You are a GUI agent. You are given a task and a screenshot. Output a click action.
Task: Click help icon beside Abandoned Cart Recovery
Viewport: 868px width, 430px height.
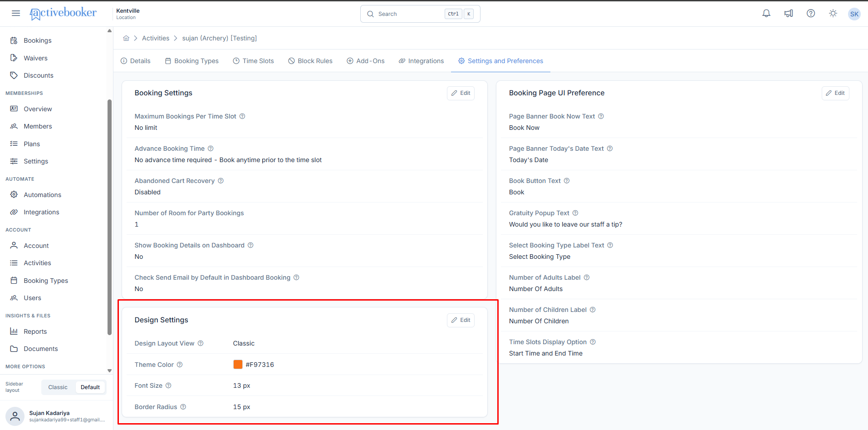coord(221,181)
